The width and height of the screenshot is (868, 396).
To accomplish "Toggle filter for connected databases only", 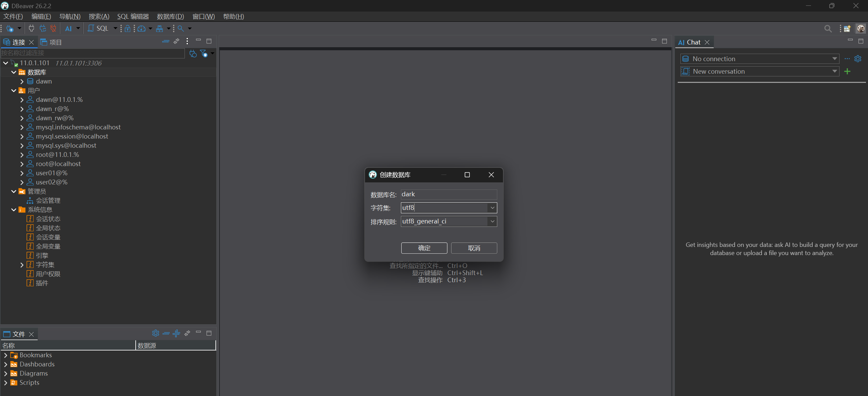I will [204, 53].
